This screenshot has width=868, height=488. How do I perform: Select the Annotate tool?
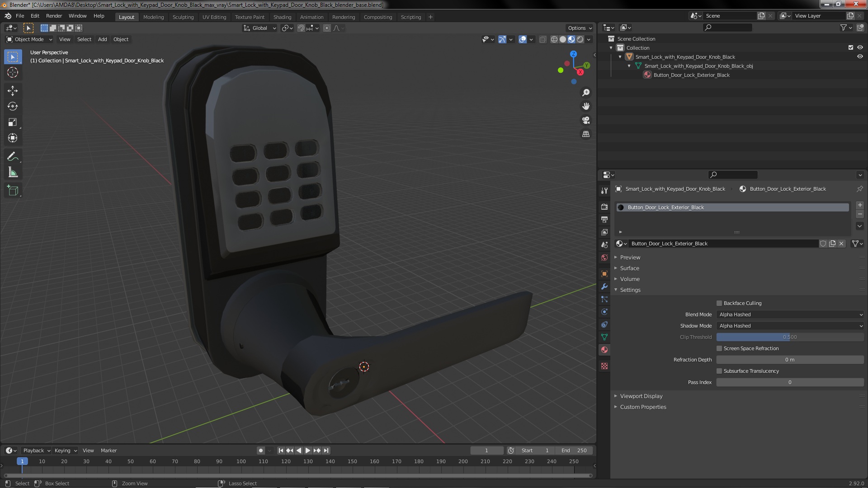pos(13,157)
